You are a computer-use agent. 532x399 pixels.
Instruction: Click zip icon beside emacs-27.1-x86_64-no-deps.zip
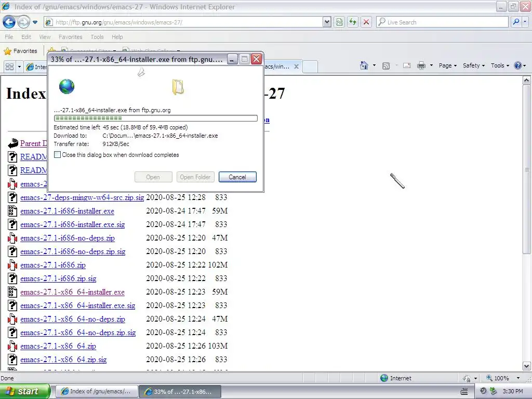click(x=12, y=319)
